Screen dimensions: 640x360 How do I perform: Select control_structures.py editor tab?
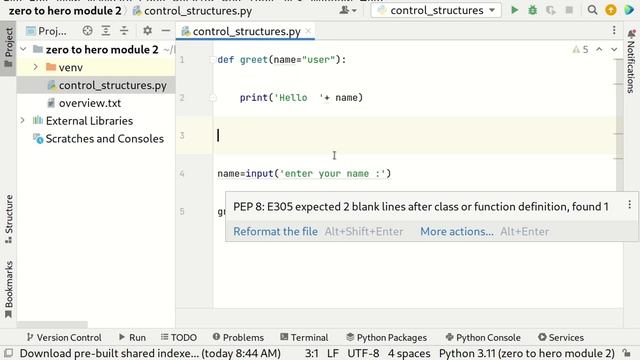[x=246, y=31]
